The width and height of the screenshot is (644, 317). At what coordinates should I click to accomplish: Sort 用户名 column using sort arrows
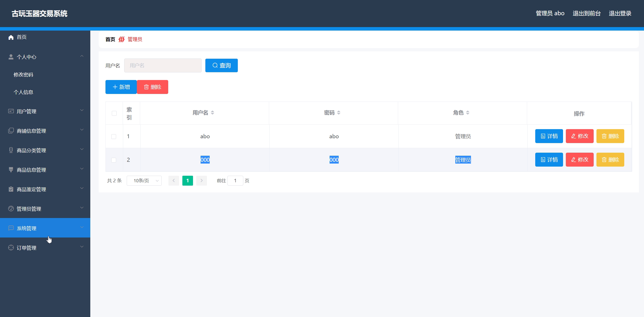pos(212,113)
